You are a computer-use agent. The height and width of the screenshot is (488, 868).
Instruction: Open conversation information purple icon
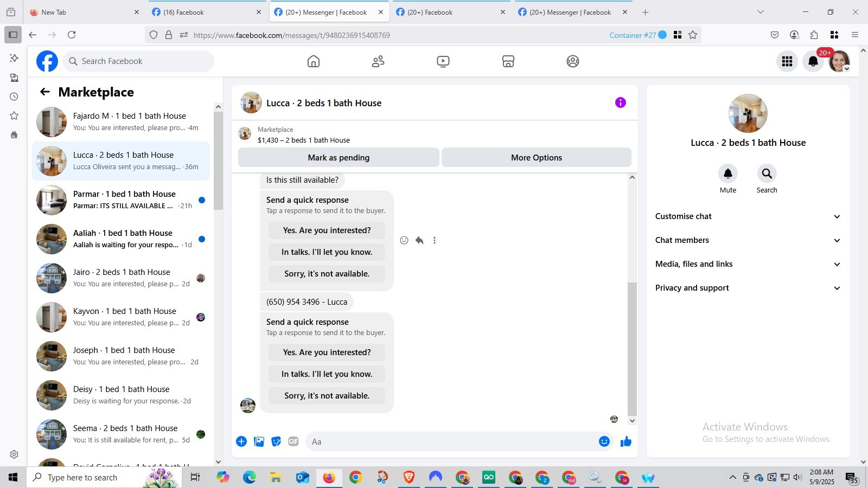621,102
